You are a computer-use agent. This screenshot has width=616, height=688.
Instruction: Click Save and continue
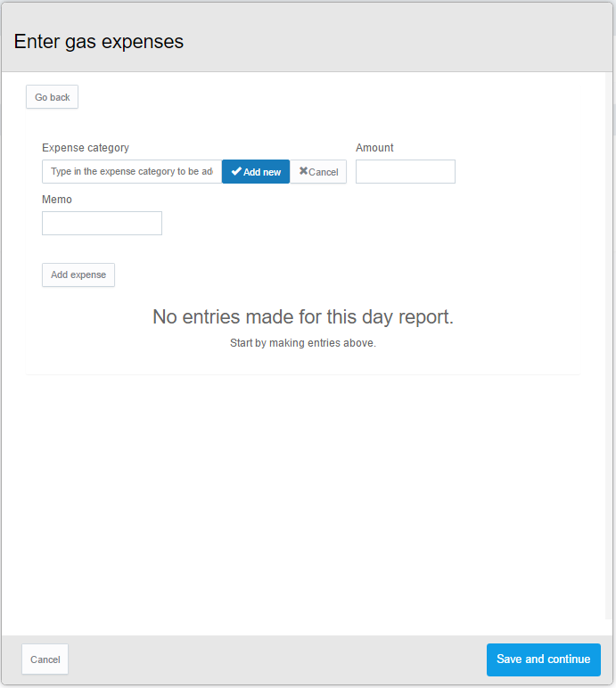point(543,659)
